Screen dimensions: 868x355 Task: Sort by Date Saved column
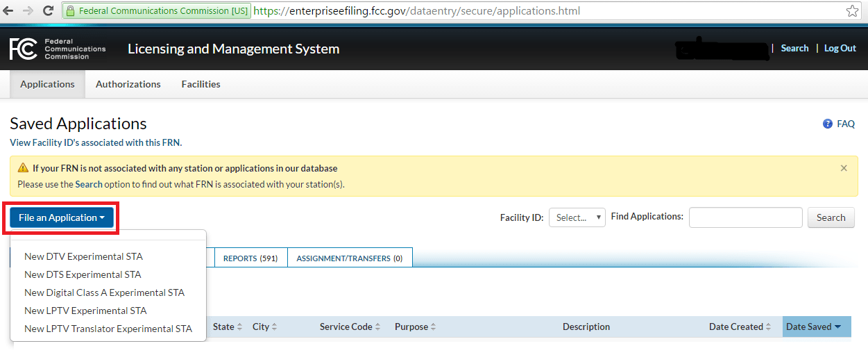coord(813,327)
